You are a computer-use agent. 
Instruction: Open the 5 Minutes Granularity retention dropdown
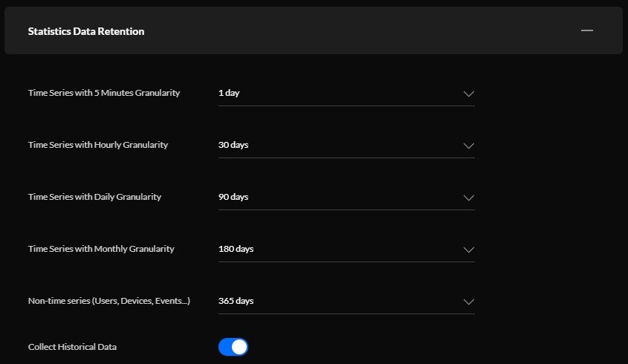coord(334,94)
